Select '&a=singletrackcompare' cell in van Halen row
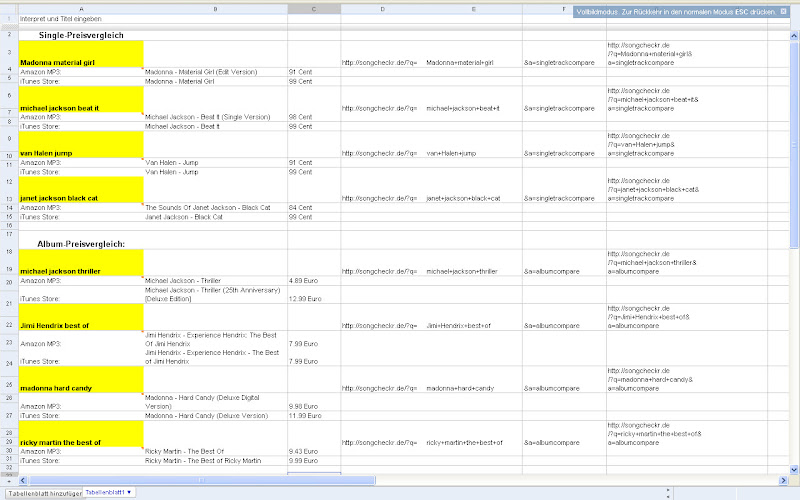The width and height of the screenshot is (800, 500). pyautogui.click(x=564, y=144)
